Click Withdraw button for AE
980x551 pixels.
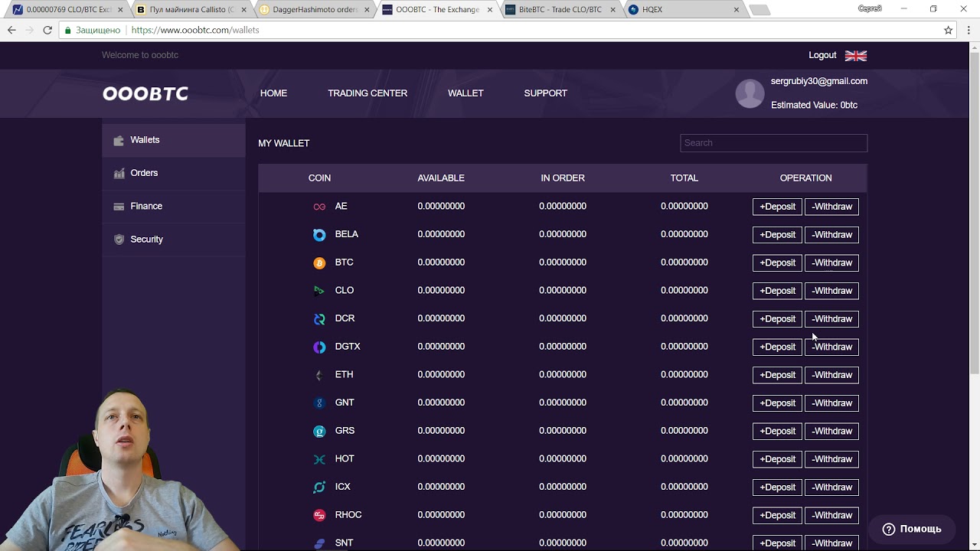coord(831,207)
